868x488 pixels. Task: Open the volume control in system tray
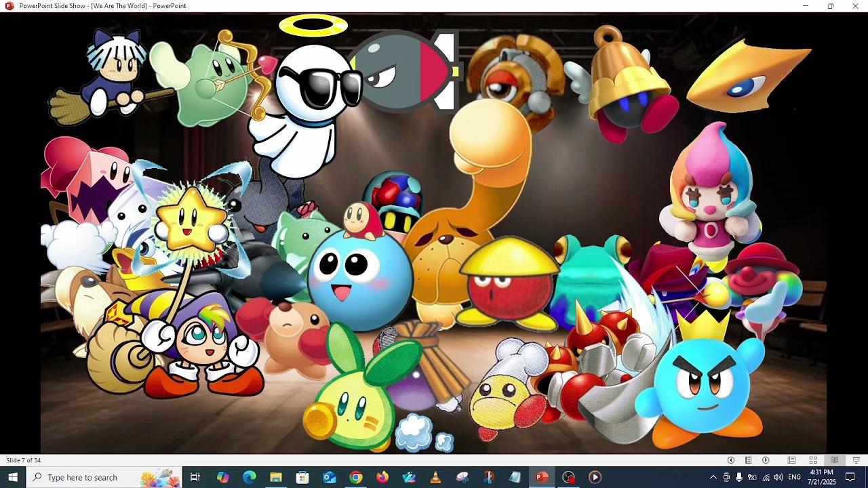tap(778, 477)
